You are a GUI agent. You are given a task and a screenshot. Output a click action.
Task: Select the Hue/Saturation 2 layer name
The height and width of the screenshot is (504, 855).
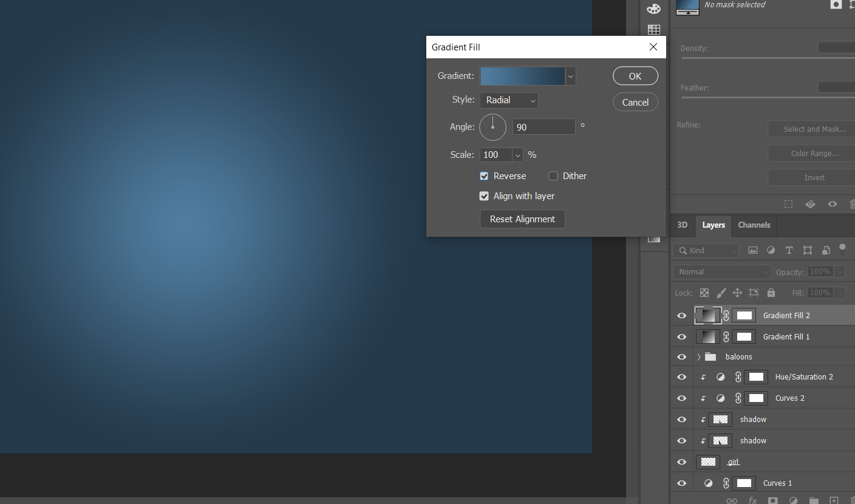[804, 377]
